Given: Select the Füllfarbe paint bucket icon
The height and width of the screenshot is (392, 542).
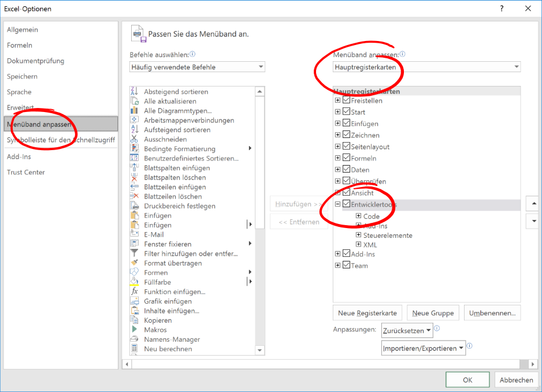Looking at the screenshot, I should coord(134,282).
